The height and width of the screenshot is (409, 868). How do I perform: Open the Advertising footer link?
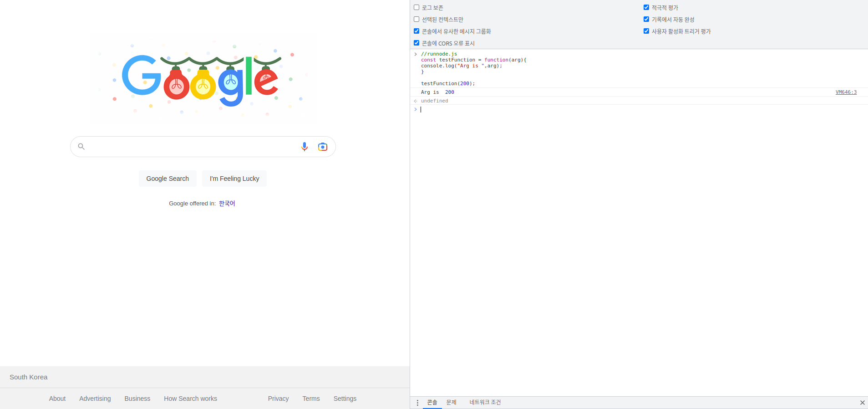(95, 399)
